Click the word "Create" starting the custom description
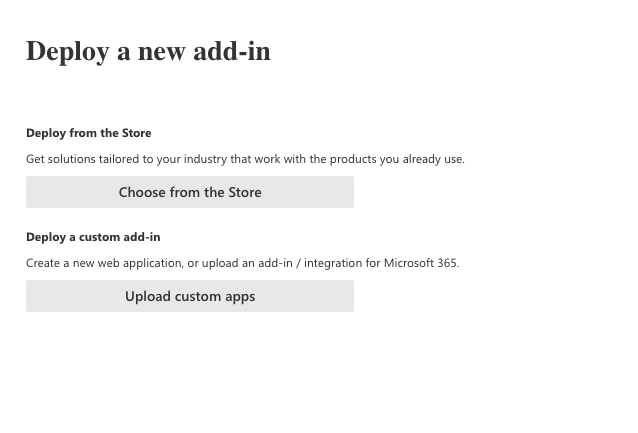The width and height of the screenshot is (638, 433). tap(43, 263)
